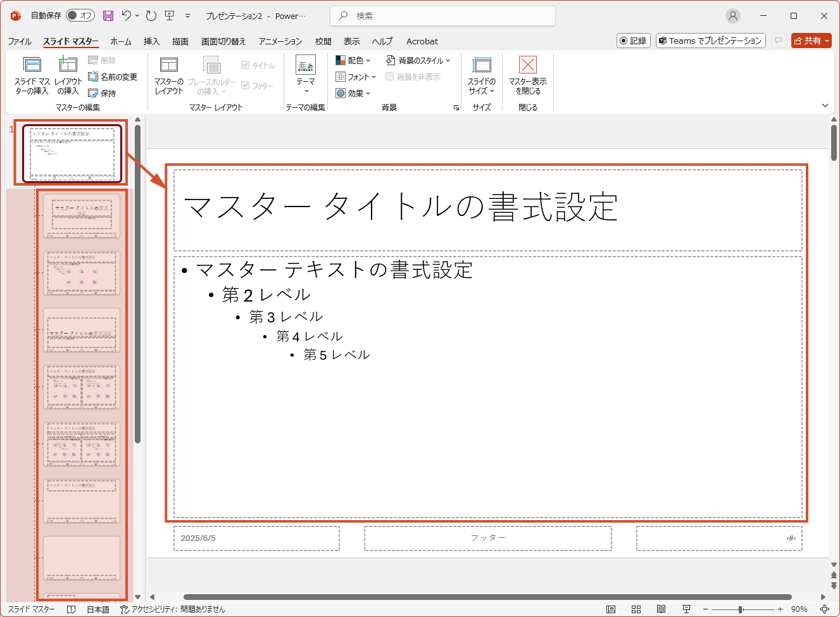Click the Delete (削除) button

point(102,60)
